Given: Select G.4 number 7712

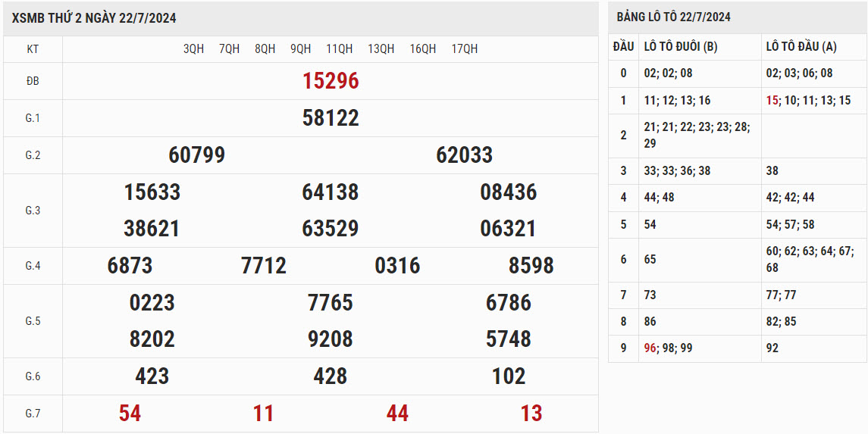Looking at the screenshot, I should [264, 266].
